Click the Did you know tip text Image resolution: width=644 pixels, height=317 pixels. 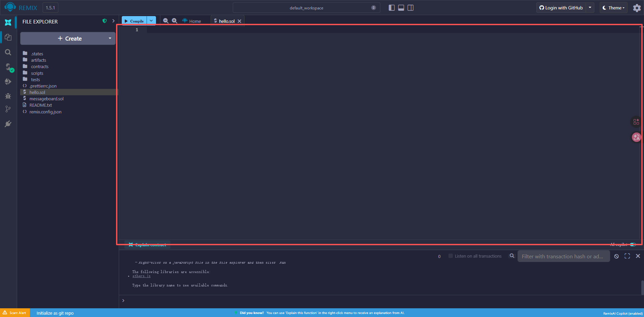(x=322, y=313)
